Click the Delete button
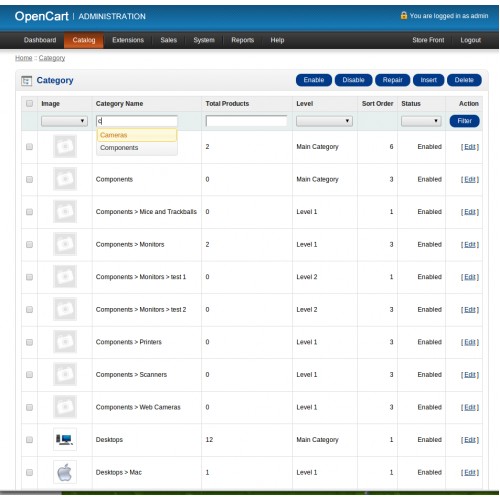500x500 pixels. [464, 80]
